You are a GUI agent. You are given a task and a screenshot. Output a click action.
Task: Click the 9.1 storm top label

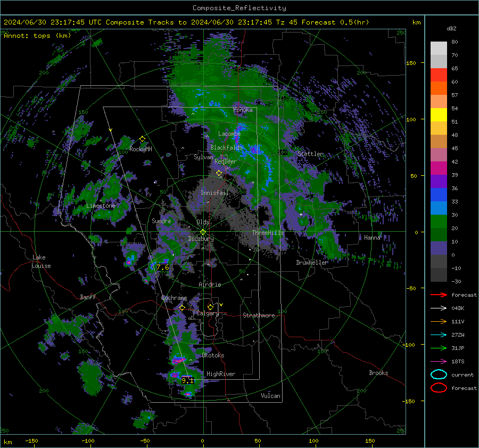(187, 380)
